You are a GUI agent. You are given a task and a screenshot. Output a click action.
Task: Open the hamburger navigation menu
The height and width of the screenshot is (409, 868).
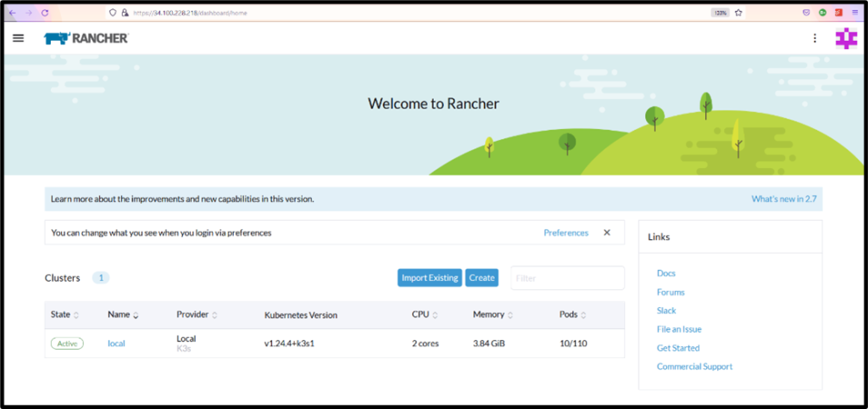point(19,38)
